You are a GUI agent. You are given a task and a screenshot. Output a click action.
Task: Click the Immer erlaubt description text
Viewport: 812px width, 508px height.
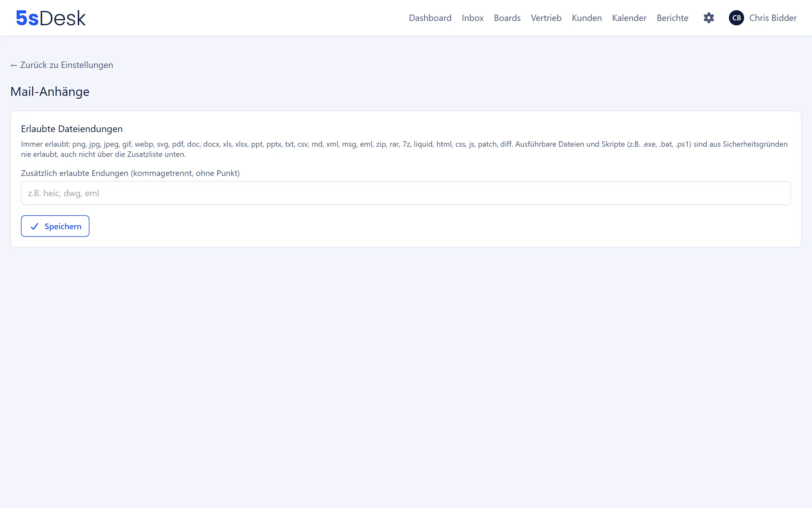(x=404, y=149)
